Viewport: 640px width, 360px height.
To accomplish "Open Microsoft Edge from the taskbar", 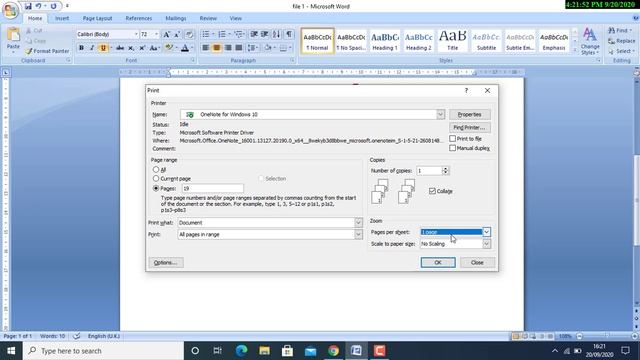I will 241,351.
